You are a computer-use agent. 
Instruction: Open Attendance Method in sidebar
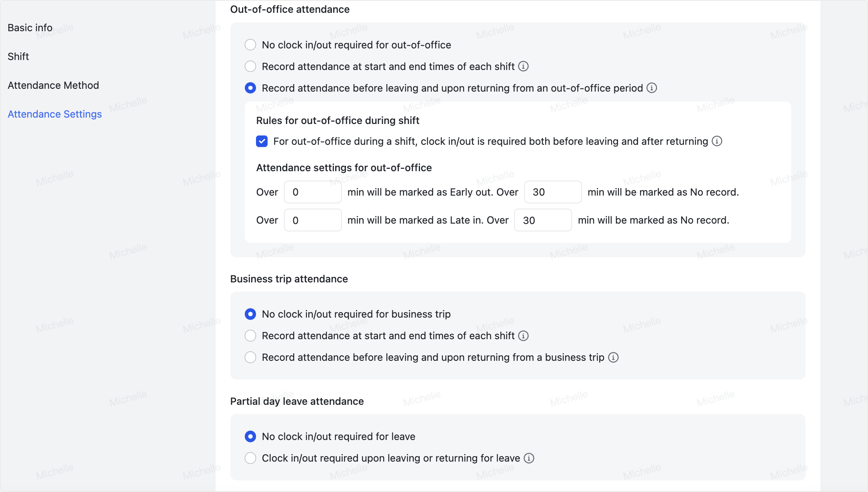pyautogui.click(x=53, y=85)
